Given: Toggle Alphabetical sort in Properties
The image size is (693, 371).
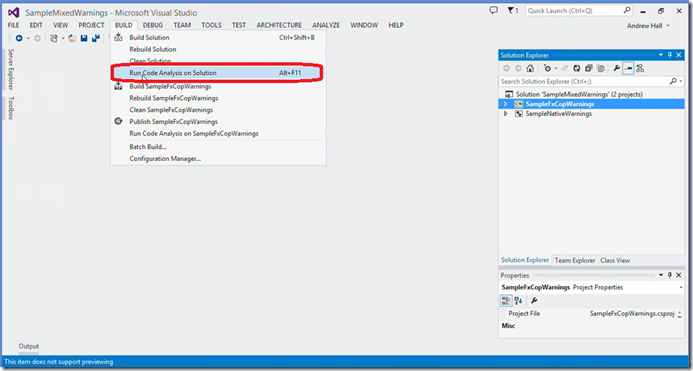Looking at the screenshot, I should (x=518, y=301).
